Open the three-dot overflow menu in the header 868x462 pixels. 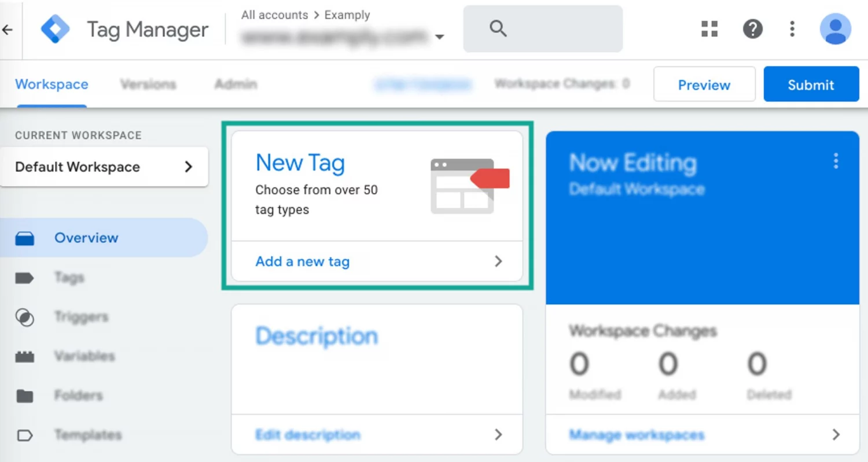(792, 29)
